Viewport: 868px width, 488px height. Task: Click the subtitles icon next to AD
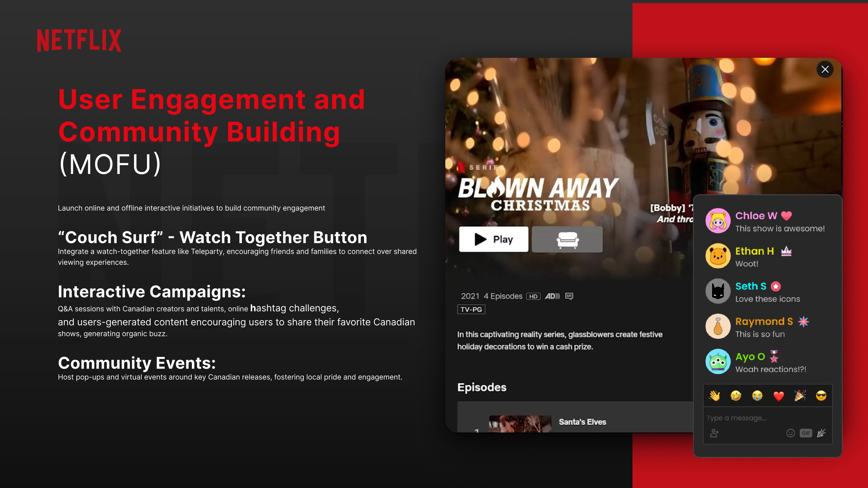(569, 296)
